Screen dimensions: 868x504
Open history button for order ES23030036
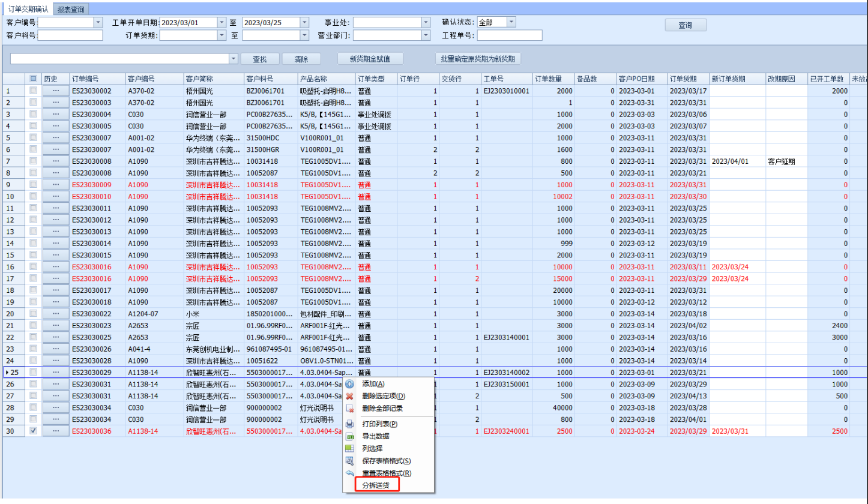pos(56,431)
